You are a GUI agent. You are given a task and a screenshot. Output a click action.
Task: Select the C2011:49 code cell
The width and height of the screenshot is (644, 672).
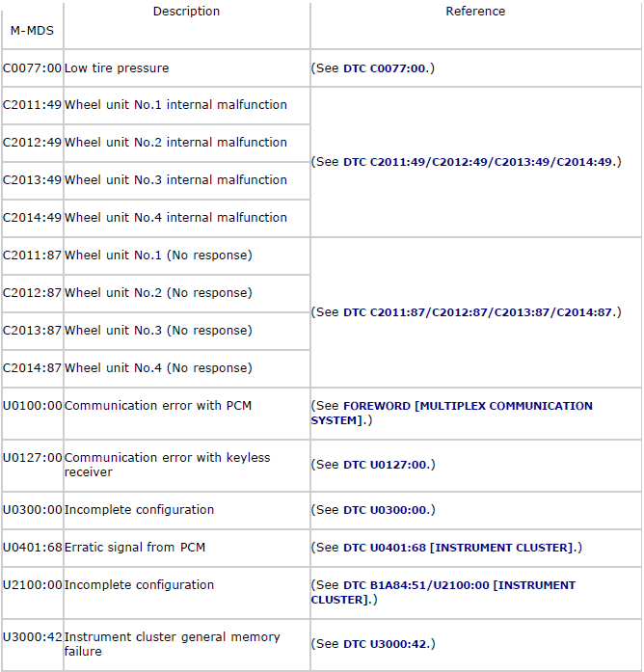(x=33, y=105)
